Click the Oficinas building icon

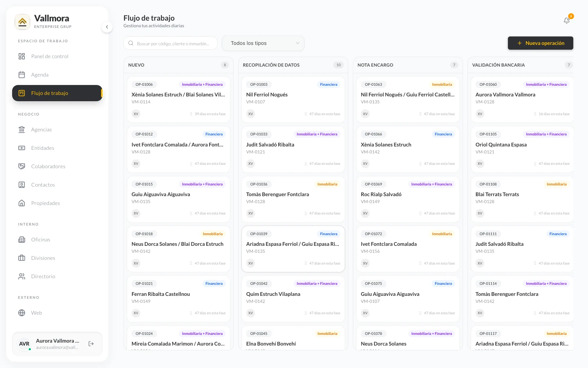pos(22,240)
